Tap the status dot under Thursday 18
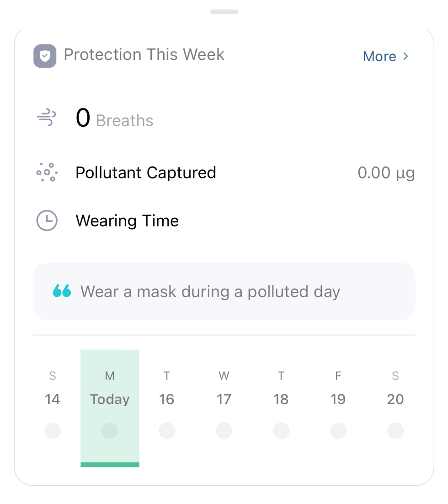 281,431
